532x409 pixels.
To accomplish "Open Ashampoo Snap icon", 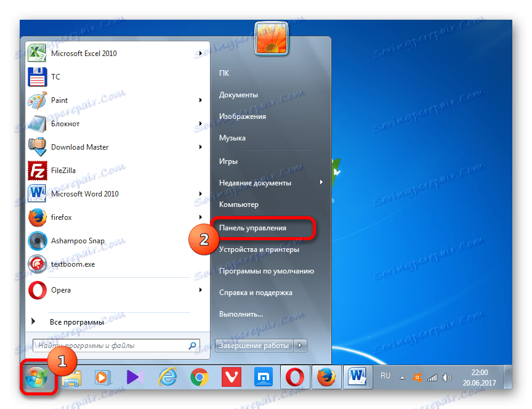I will 37,241.
